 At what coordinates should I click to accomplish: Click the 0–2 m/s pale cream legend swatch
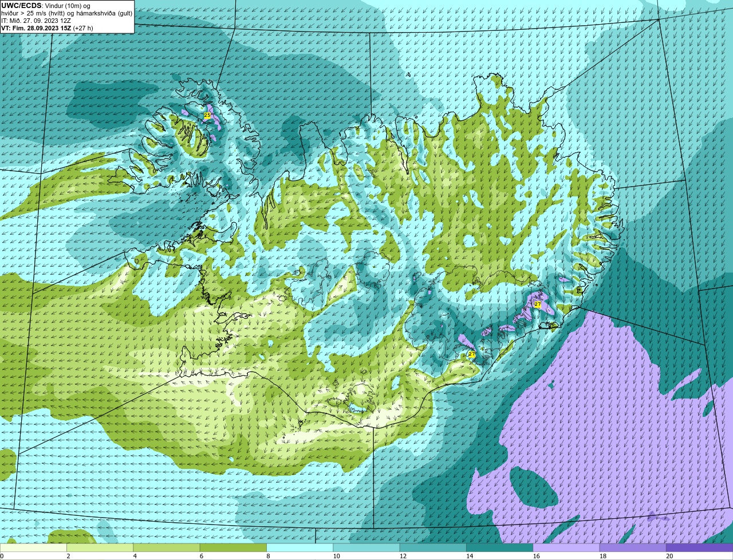click(x=33, y=548)
